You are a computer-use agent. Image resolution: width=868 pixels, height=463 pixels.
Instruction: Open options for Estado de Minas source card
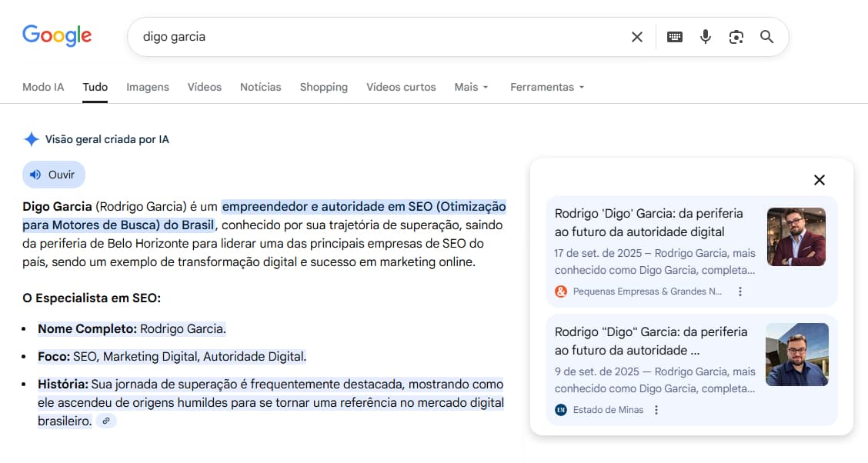pyautogui.click(x=656, y=410)
